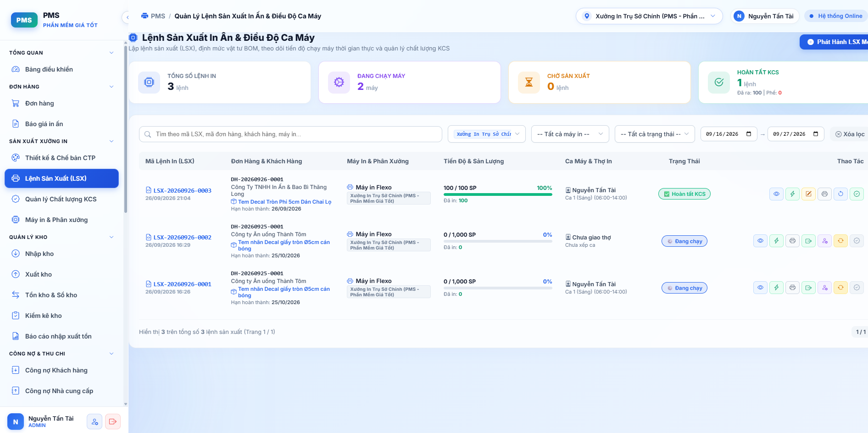This screenshot has height=433, width=868.
Task: Collapse the CÔNG NỢ & THU CHI section
Action: click(61, 354)
